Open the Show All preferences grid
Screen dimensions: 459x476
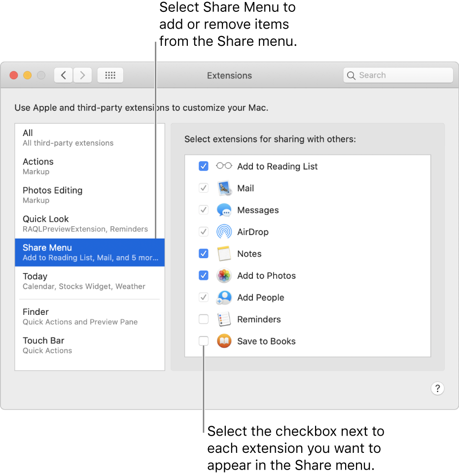coord(110,75)
